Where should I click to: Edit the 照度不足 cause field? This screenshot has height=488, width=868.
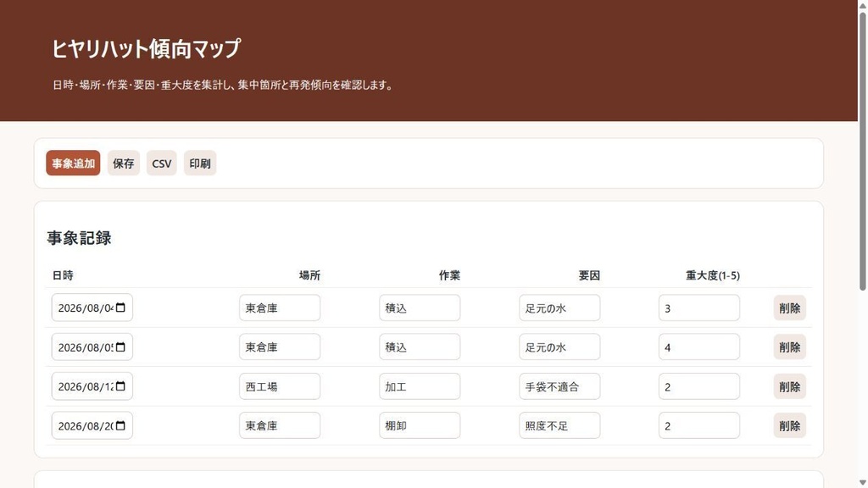click(x=559, y=425)
